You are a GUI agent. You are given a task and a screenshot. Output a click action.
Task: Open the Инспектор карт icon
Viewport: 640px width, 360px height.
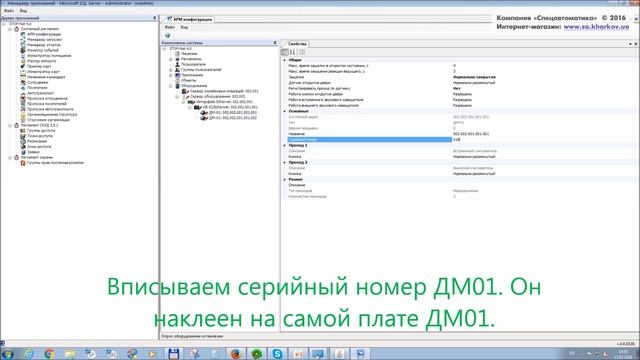click(23, 71)
